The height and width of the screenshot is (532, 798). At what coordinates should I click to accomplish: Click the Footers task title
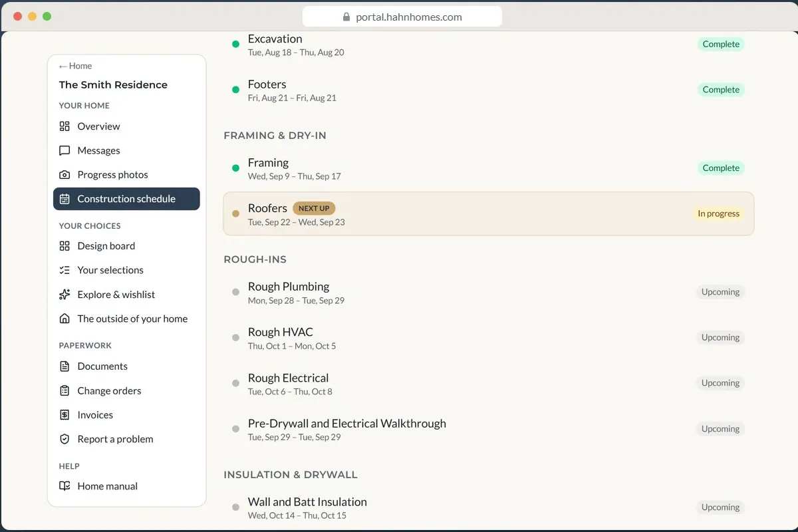[x=267, y=84]
